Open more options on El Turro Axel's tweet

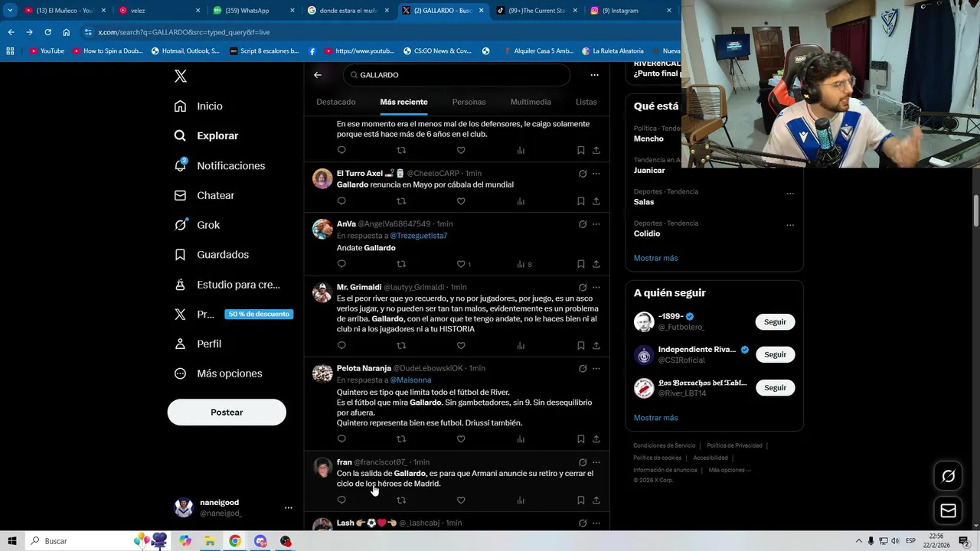click(596, 174)
